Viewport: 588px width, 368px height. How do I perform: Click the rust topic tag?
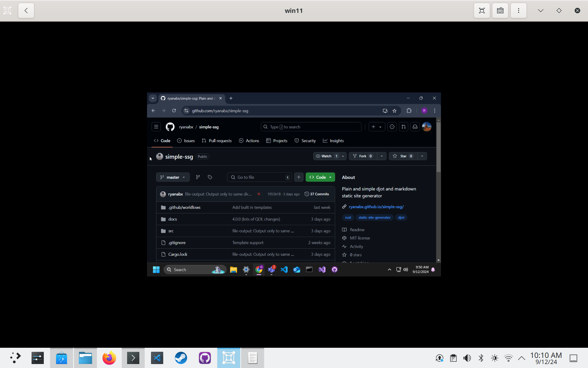[x=348, y=217]
